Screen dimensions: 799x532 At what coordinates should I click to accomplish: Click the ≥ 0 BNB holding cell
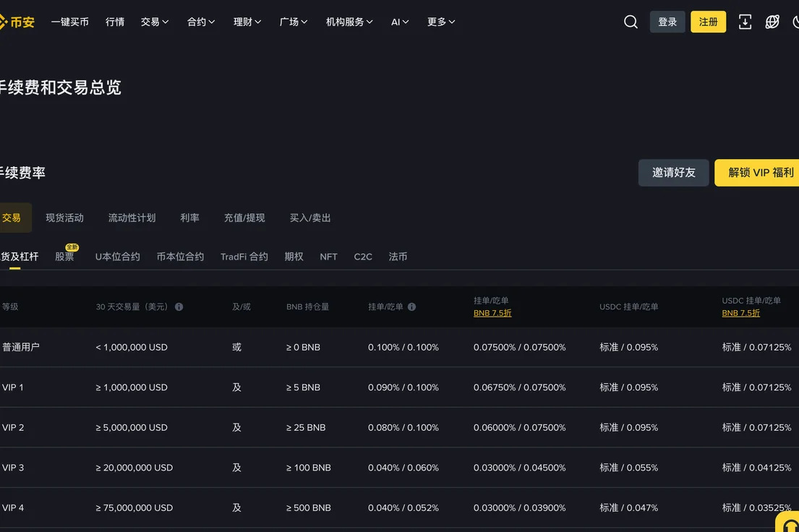point(303,348)
